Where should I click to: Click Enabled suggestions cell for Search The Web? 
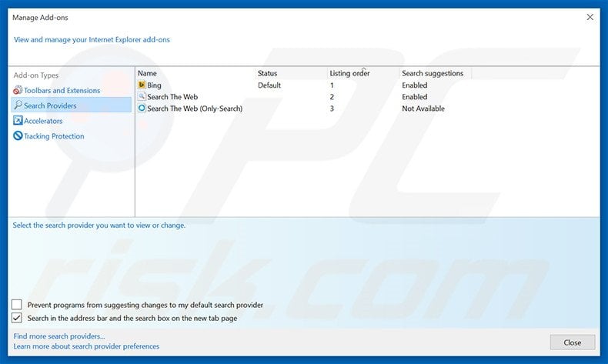(415, 97)
